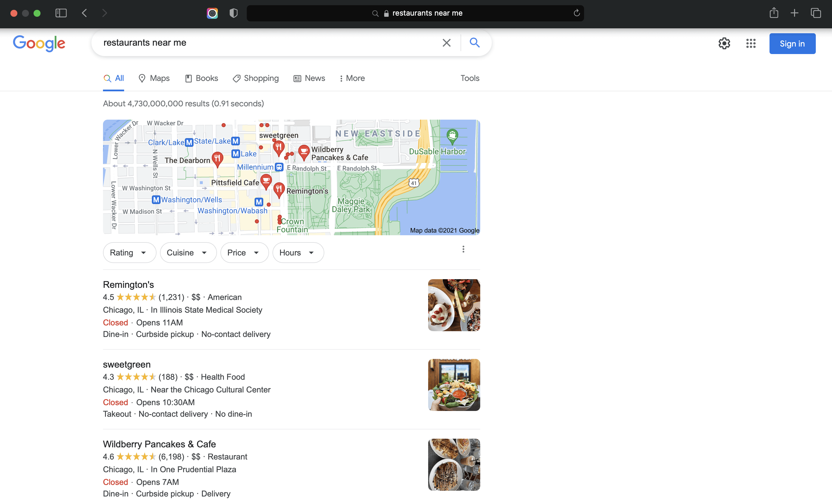
Task: Switch to the Maps tab
Action: (x=154, y=78)
